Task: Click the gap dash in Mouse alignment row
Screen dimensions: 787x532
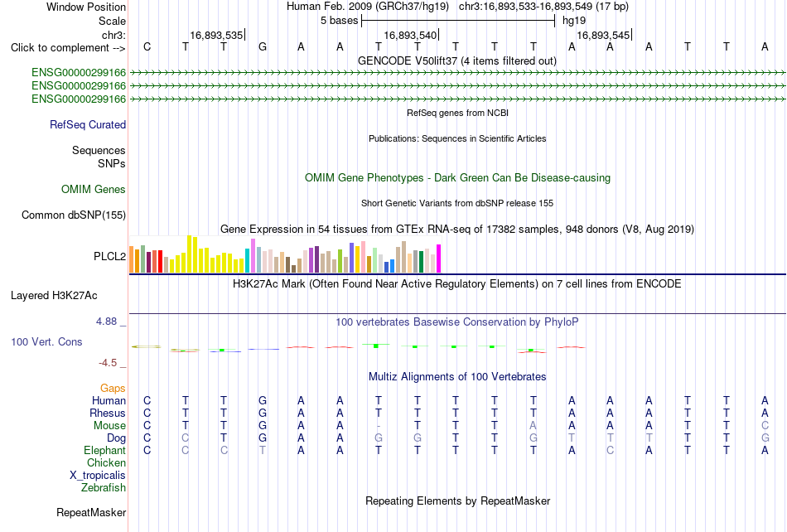Action: [x=379, y=426]
